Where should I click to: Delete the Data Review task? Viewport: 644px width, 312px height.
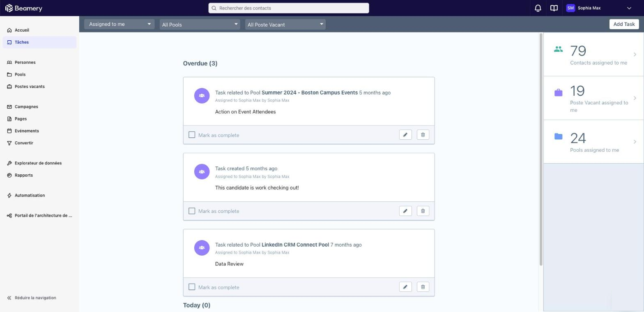(423, 287)
